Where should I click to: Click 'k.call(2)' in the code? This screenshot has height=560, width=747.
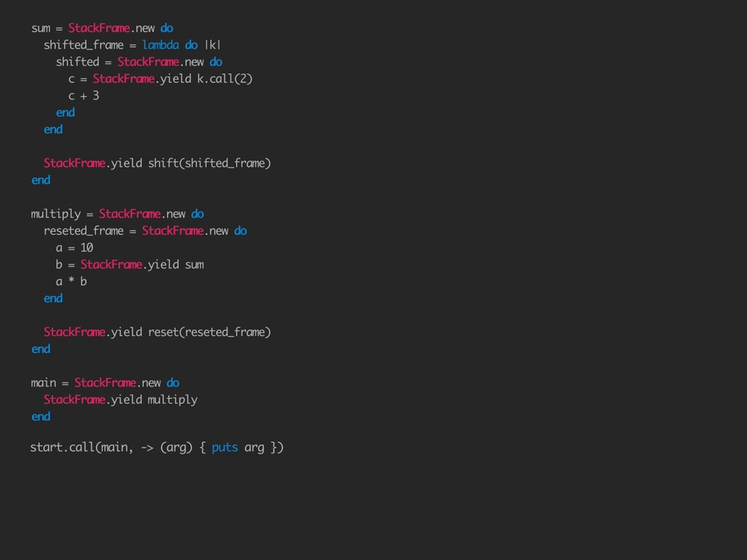tap(225, 79)
